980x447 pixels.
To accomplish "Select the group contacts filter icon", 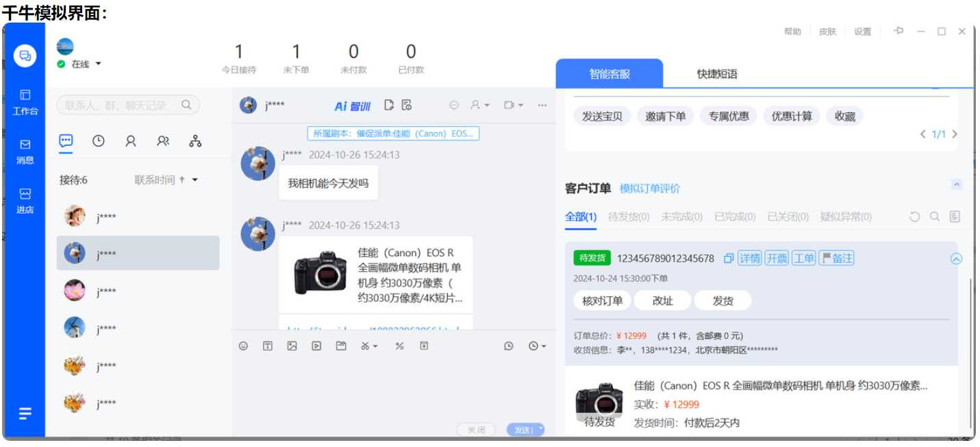I will point(163,140).
